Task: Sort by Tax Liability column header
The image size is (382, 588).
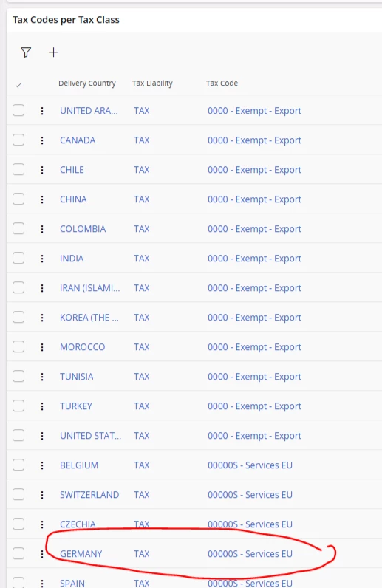Action: [152, 83]
